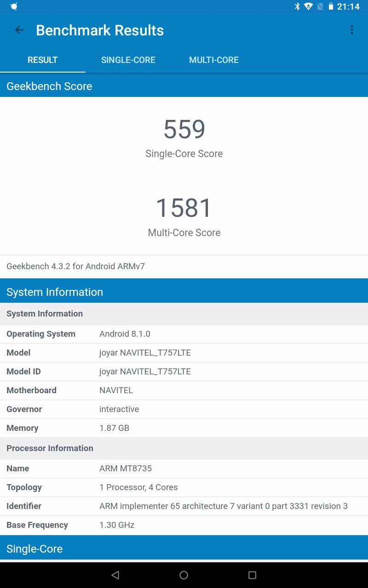368x588 pixels.
Task: Tap the 1 Processor, 4 Cores value
Action: (x=138, y=487)
